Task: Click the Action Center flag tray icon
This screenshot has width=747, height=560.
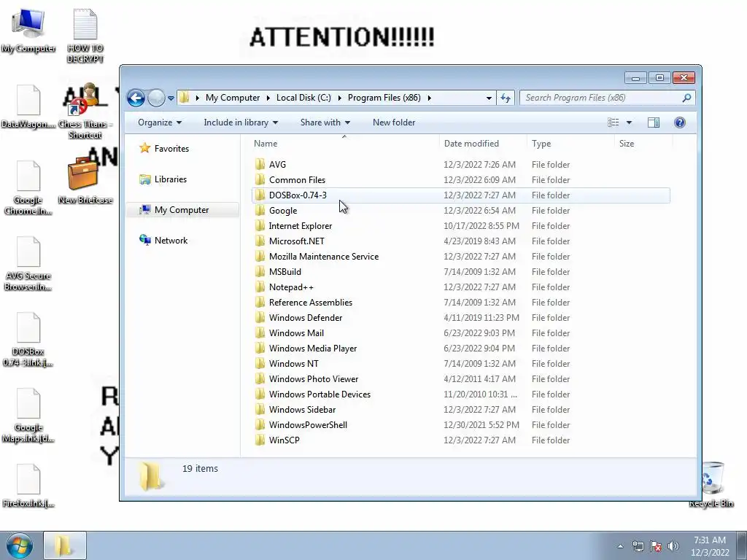Action: 656,546
